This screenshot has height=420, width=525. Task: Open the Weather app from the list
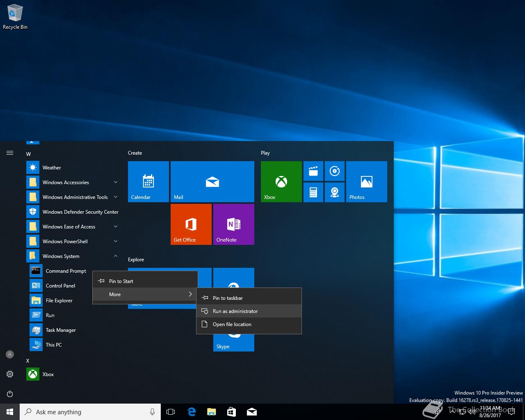coord(73,168)
